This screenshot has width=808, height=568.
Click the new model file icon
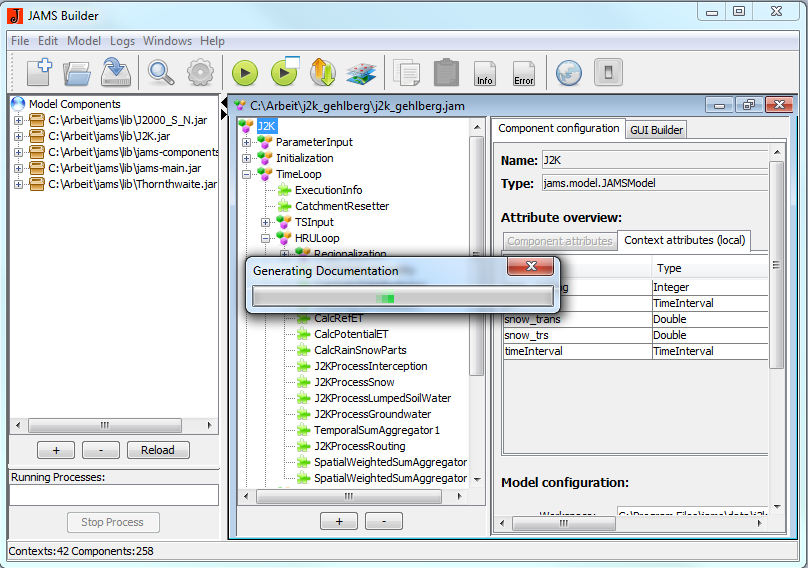pos(39,72)
